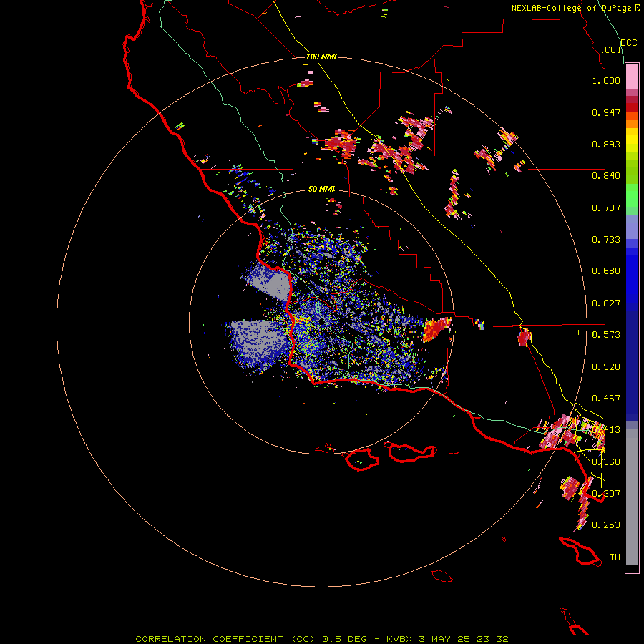Click the 0.733 scale value

(x=606, y=240)
